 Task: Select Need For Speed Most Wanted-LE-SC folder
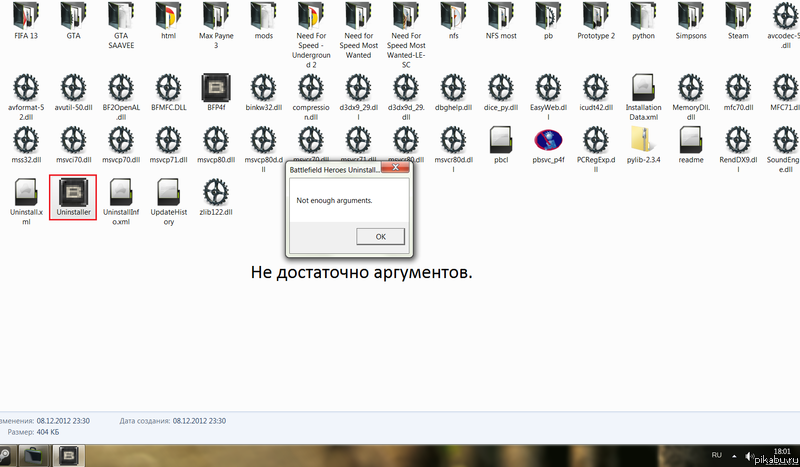pyautogui.click(x=406, y=35)
